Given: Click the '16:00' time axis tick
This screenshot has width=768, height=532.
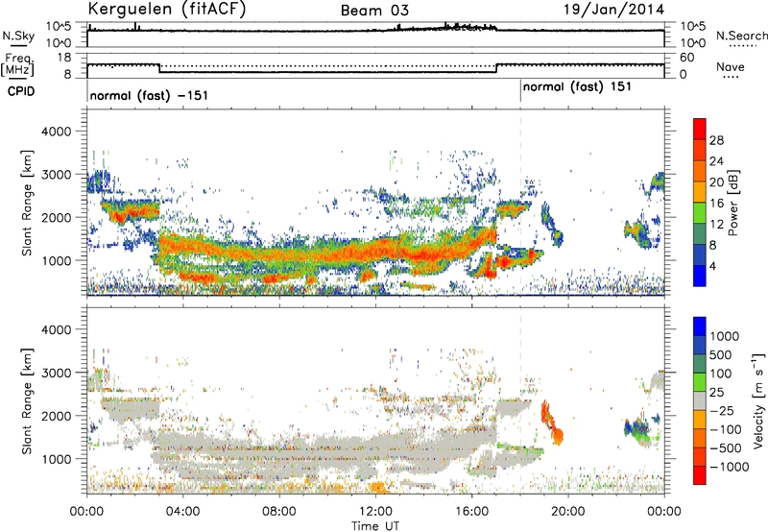Looking at the screenshot, I should click(471, 512).
